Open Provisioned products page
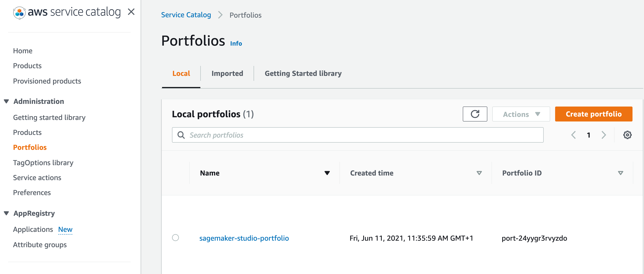Image resolution: width=644 pixels, height=274 pixels. (x=47, y=81)
